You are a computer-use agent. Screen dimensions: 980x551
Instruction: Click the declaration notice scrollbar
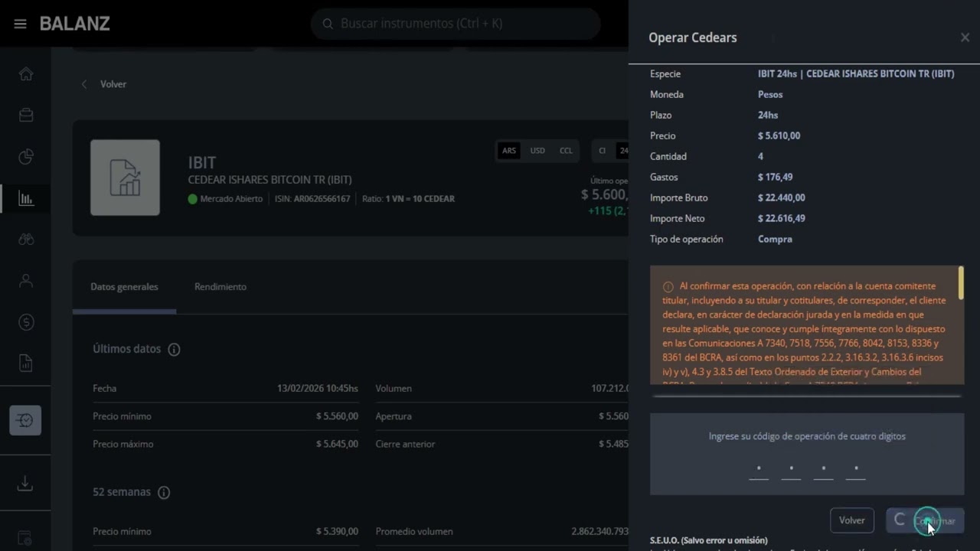pos(961,283)
